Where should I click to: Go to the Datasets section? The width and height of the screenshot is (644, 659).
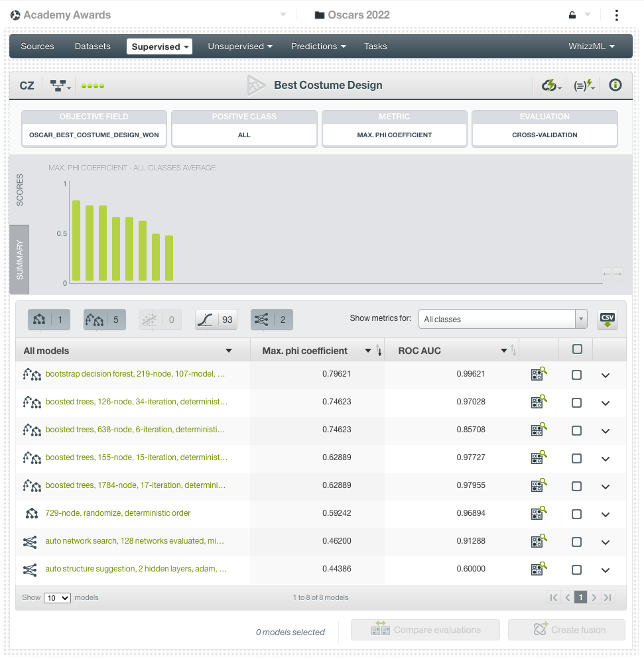click(93, 46)
